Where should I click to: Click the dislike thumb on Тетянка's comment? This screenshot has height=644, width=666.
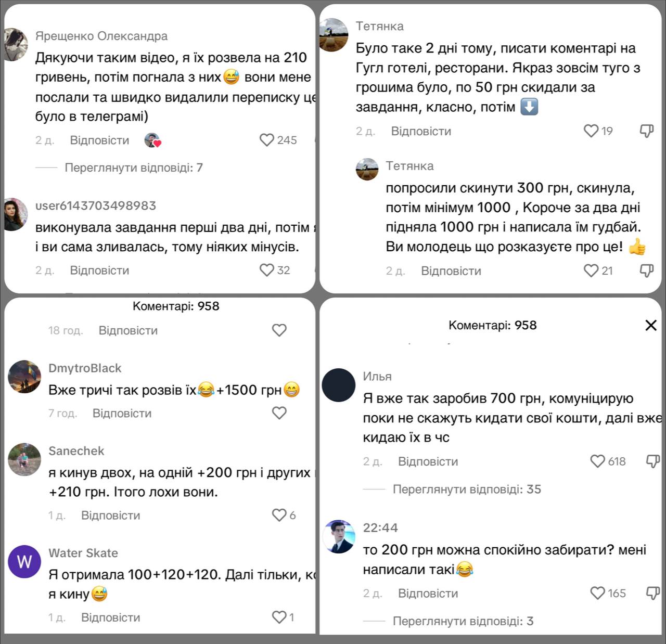click(646, 131)
